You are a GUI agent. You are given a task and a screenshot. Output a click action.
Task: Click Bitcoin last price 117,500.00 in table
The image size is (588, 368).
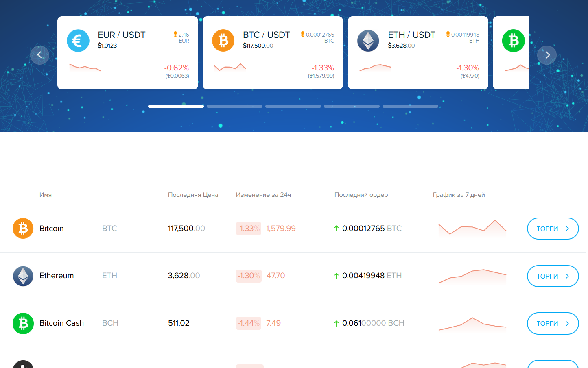(x=186, y=228)
